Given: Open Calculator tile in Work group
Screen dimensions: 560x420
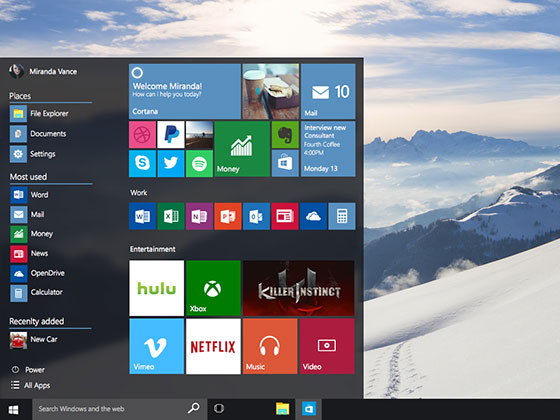Looking at the screenshot, I should [342, 216].
